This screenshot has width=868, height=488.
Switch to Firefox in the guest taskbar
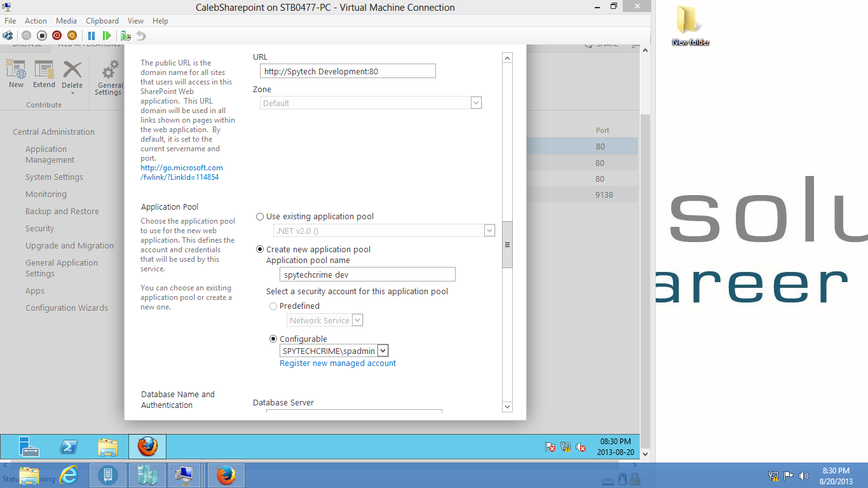tap(147, 447)
